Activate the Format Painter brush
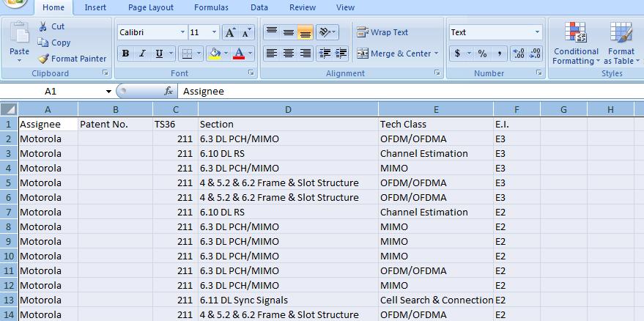Screen dimensions: 644x321 [x=72, y=59]
